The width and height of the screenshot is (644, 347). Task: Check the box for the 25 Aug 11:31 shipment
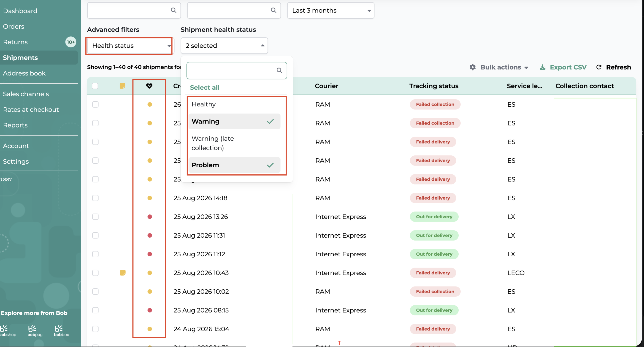pyautogui.click(x=95, y=236)
